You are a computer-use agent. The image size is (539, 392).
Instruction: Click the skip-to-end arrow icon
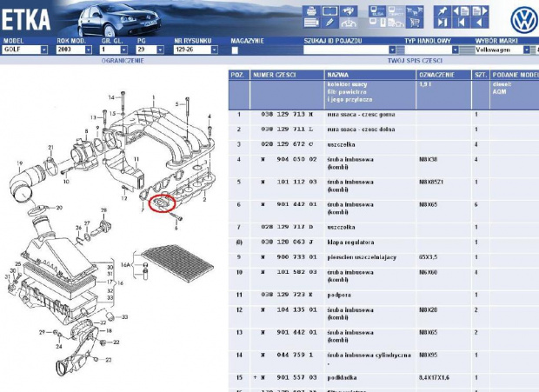pyautogui.click(x=443, y=23)
